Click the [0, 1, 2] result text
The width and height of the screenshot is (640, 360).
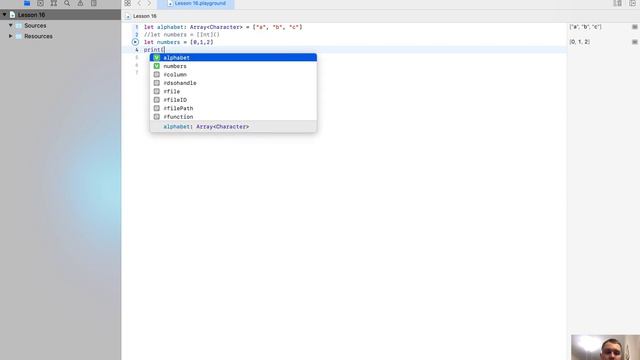(x=580, y=42)
